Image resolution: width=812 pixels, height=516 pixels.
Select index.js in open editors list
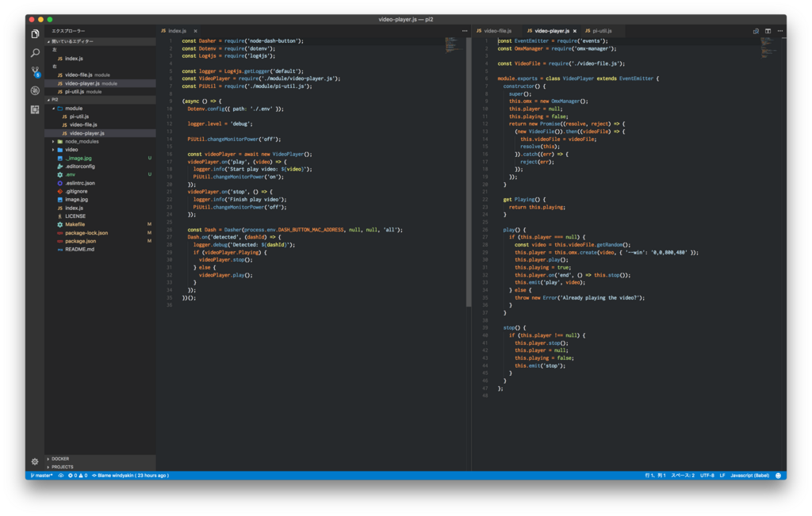pyautogui.click(x=100, y=59)
